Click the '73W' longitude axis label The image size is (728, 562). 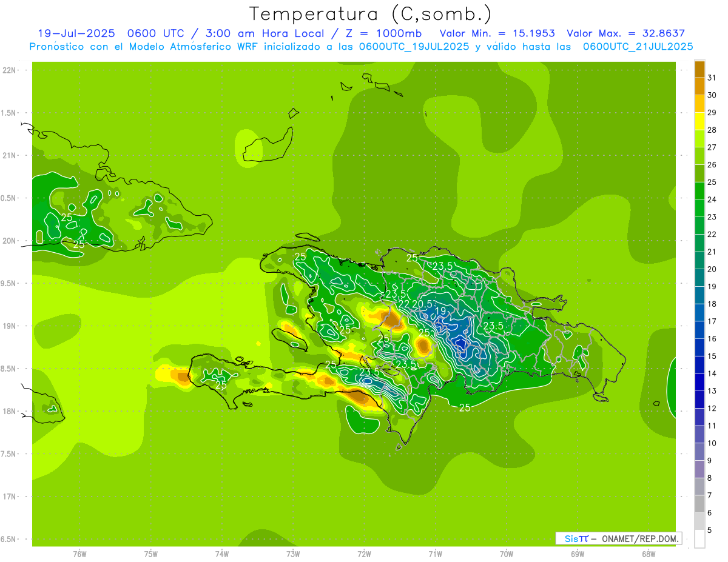click(x=293, y=554)
